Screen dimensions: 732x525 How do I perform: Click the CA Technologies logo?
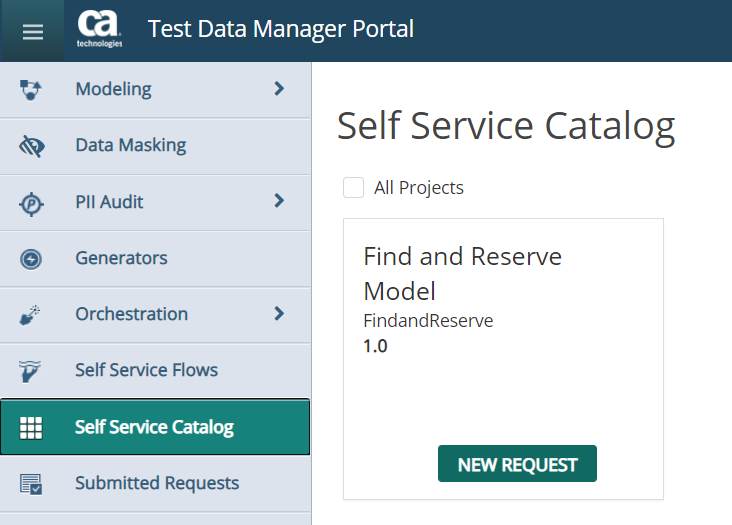[99, 30]
